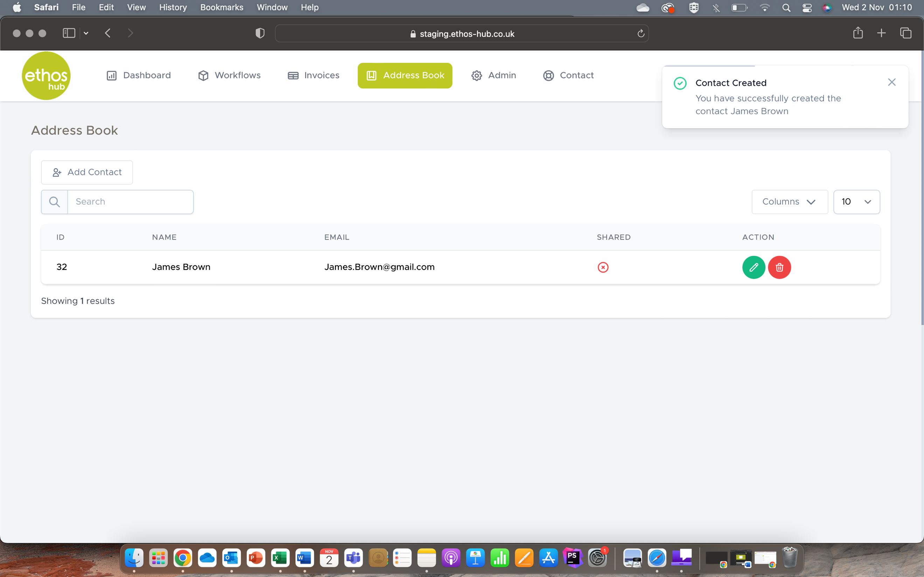The image size is (924, 577).
Task: Click the search magnifier icon
Action: tap(55, 201)
